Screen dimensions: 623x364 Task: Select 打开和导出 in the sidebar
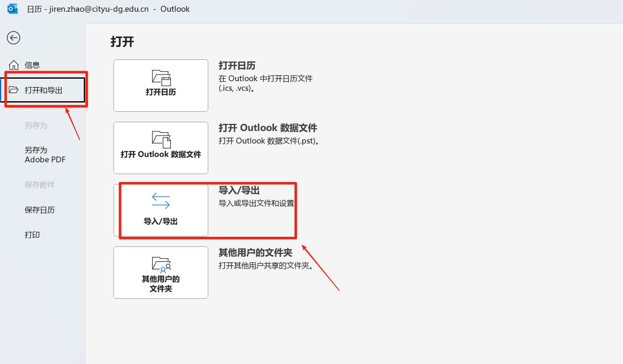[x=44, y=90]
